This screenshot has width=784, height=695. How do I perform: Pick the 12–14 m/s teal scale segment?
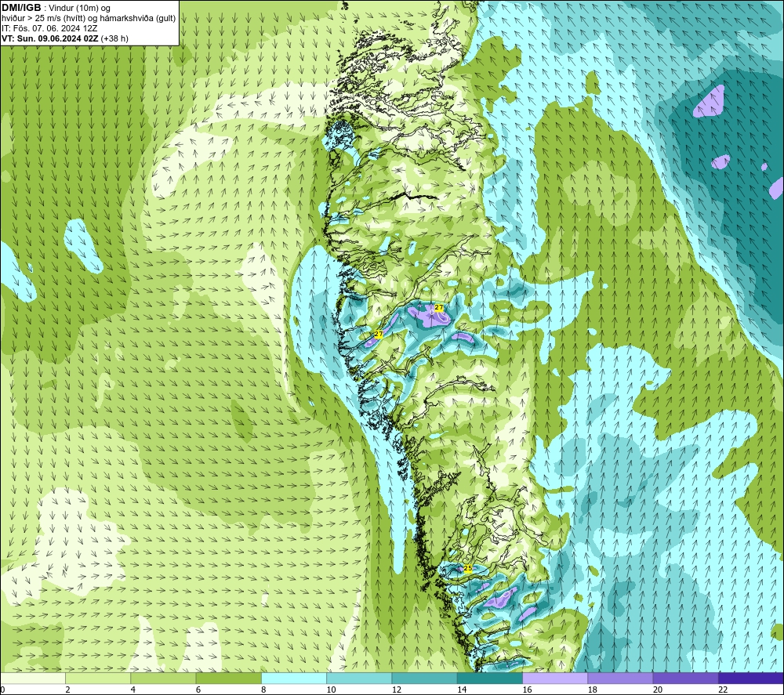click(424, 678)
